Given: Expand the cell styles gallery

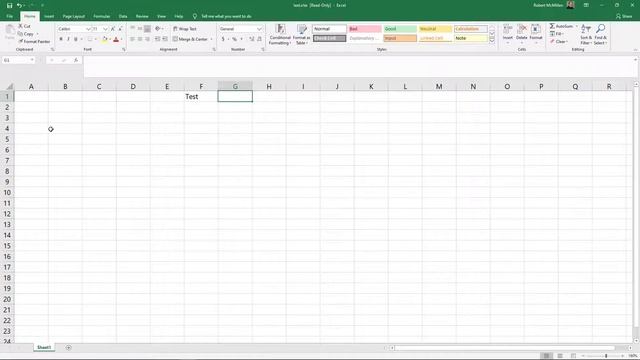Looking at the screenshot, I should click(492, 40).
